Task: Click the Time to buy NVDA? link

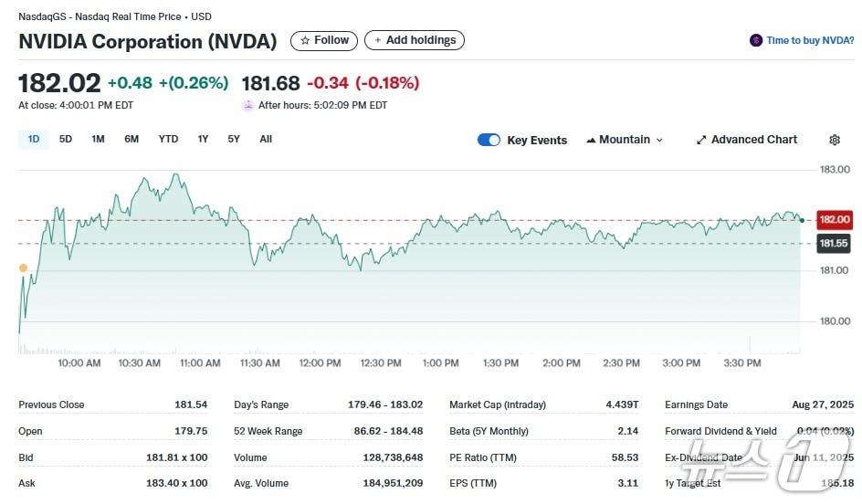Action: point(810,40)
